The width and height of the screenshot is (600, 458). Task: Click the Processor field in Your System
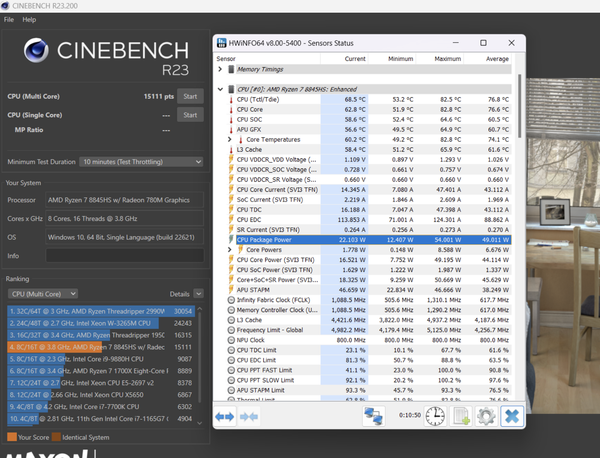[x=125, y=200]
